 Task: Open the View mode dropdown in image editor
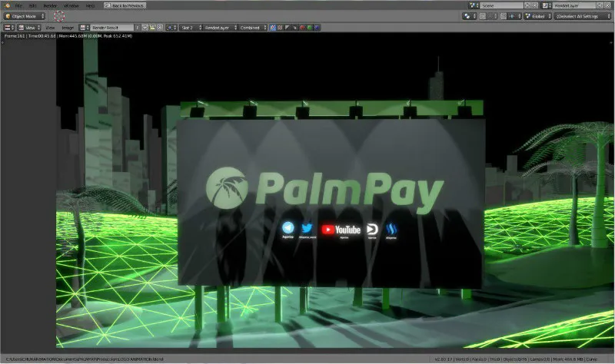29,28
